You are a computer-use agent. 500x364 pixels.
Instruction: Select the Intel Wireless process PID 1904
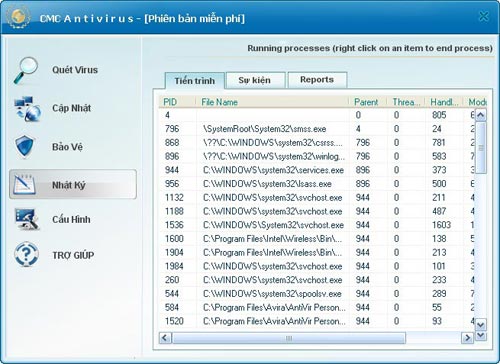coord(317,252)
